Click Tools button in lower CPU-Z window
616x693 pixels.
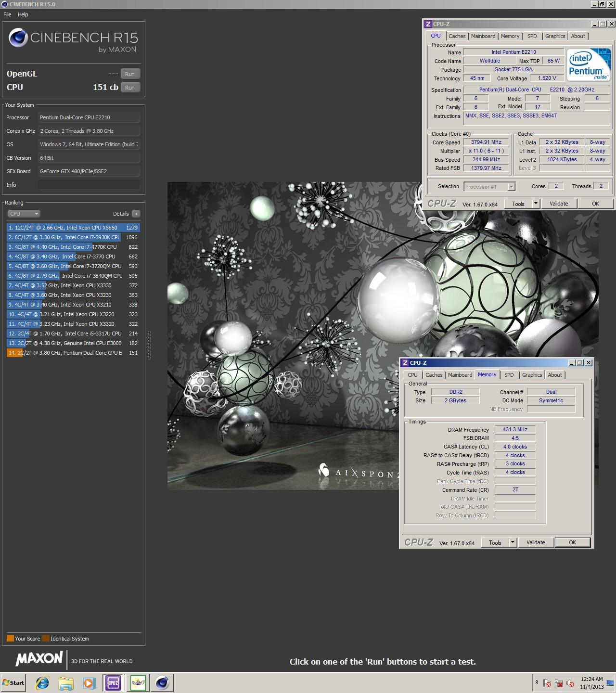(495, 543)
